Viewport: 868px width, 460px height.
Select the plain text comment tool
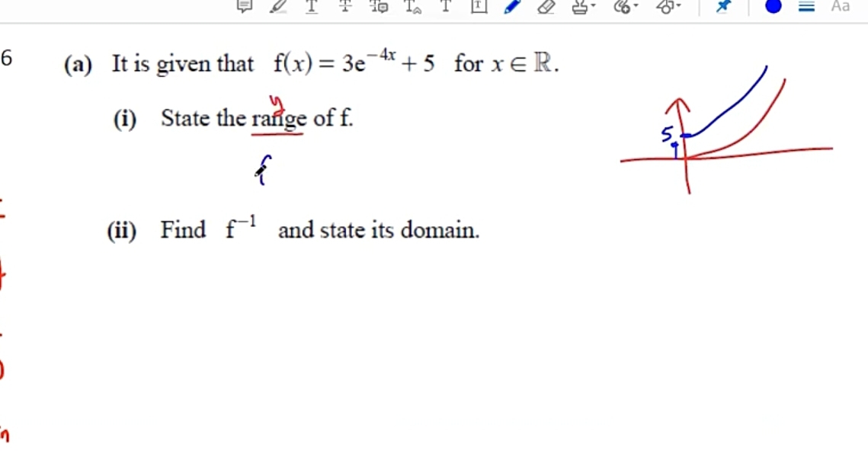446,7
